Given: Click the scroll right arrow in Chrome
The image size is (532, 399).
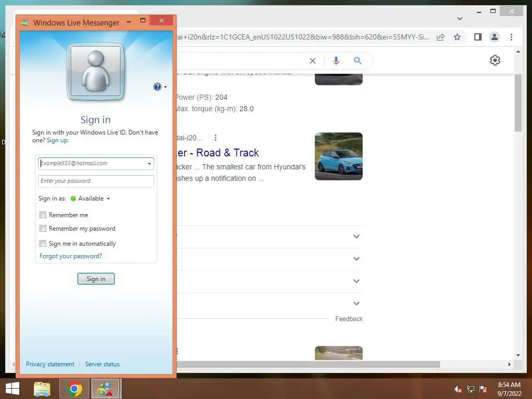Looking at the screenshot, I should [509, 364].
